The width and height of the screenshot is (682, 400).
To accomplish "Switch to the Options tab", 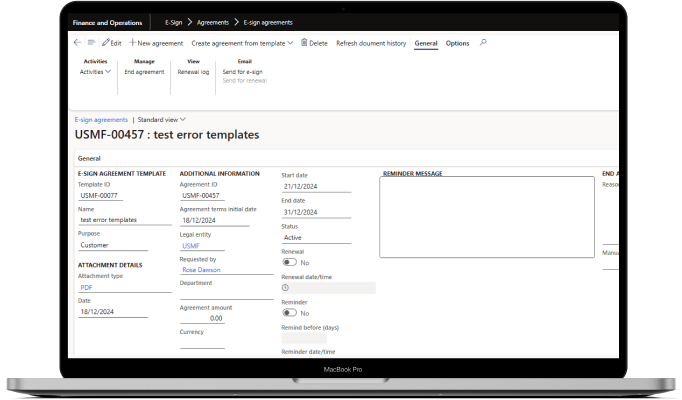I will coord(458,43).
